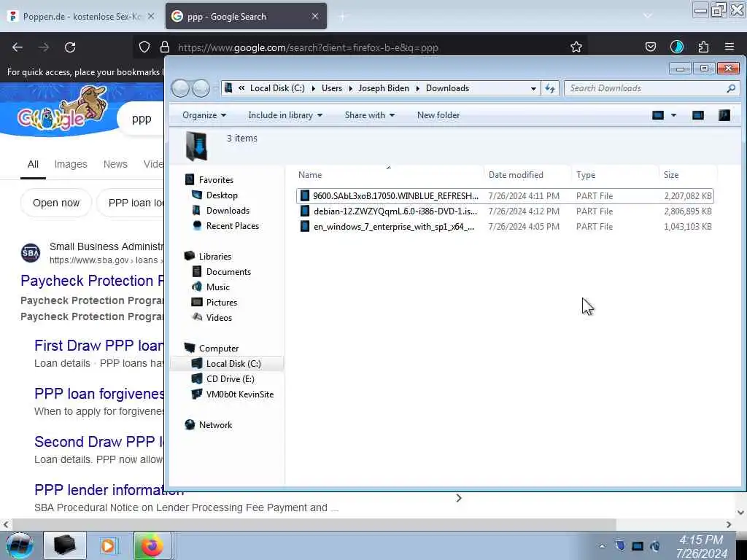Select VM0b0t KevinSite drive
747x560 pixels.
(239, 394)
